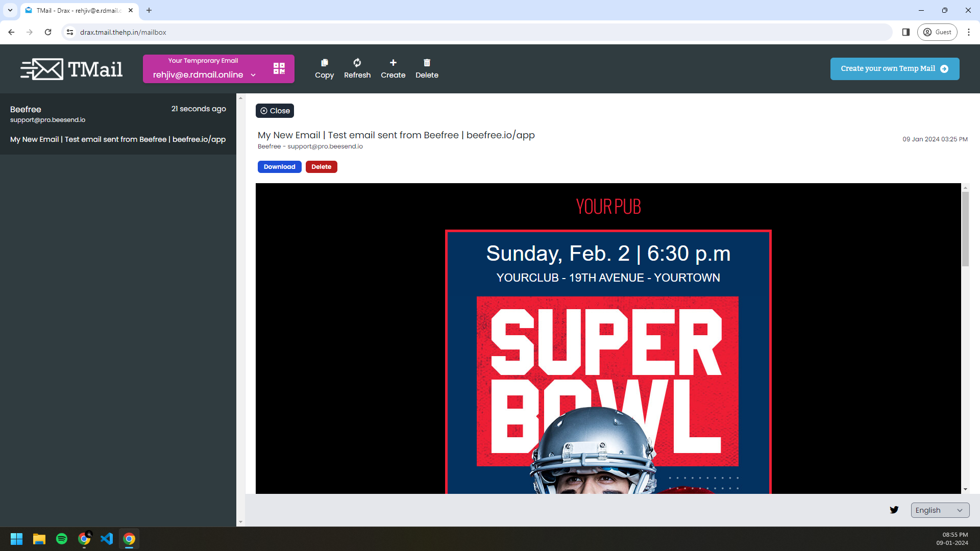980x551 pixels.
Task: Copy the temporary email address
Action: click(324, 68)
